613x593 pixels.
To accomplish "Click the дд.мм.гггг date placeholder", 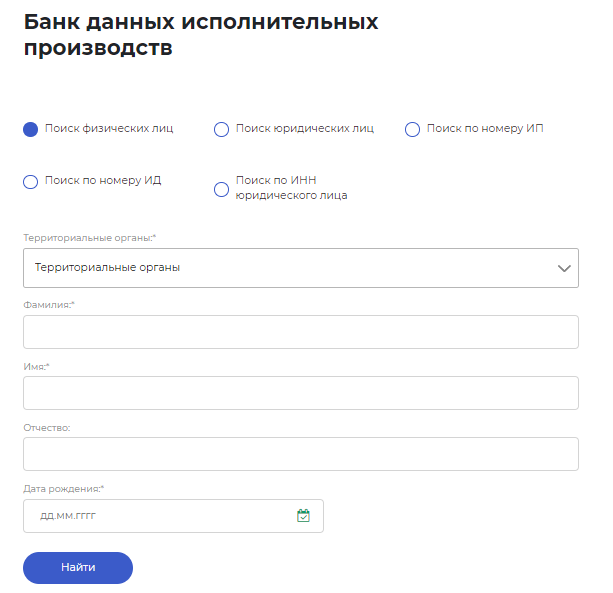I will 68,516.
